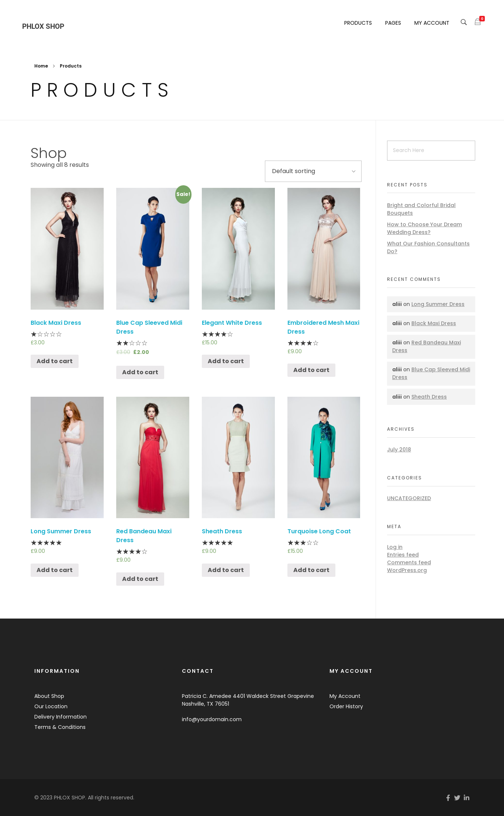The image size is (504, 816).
Task: Click the Twitter icon in footer
Action: pos(457,798)
